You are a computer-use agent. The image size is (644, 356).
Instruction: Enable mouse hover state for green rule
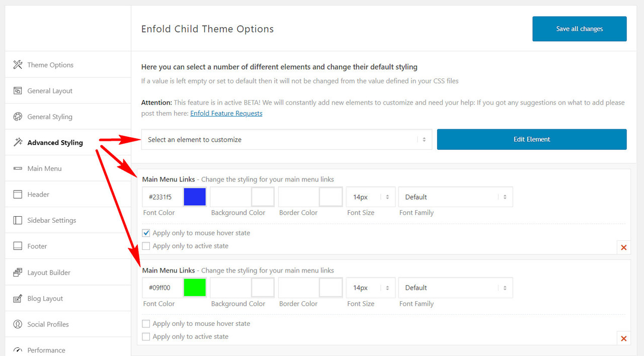click(146, 323)
